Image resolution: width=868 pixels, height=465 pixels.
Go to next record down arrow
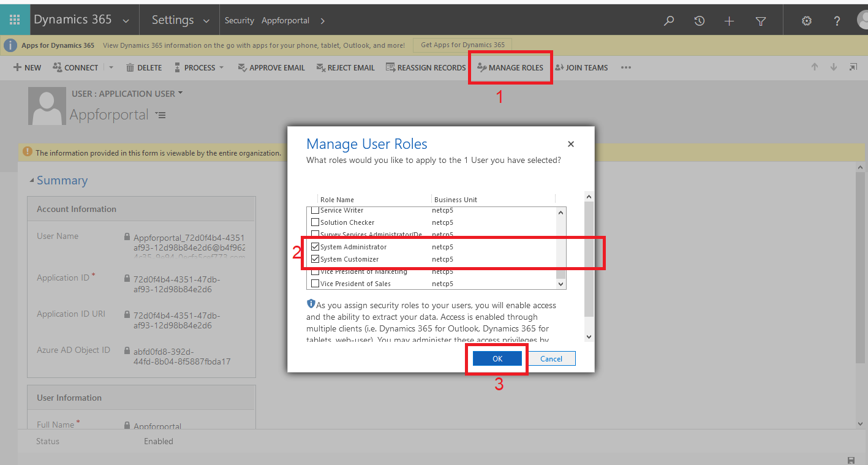[x=834, y=67]
